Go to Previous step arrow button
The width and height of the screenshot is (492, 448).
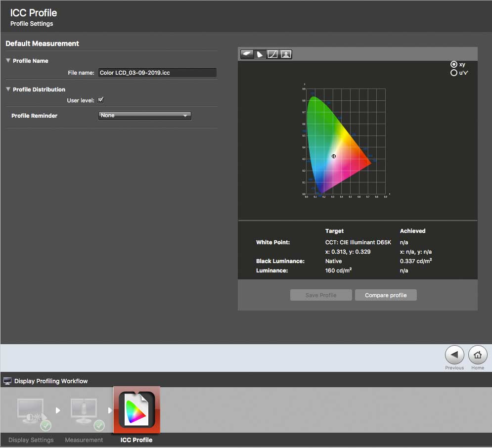(x=454, y=355)
